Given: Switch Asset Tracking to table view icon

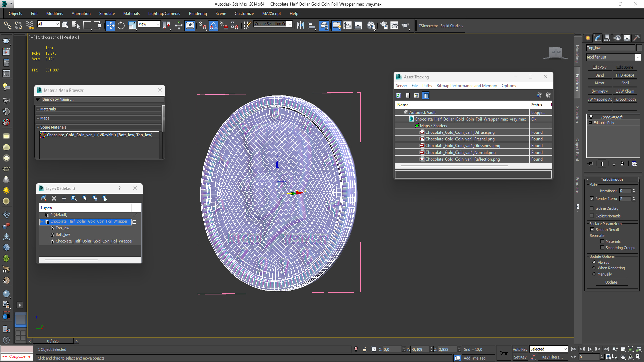Looking at the screenshot, I should click(426, 95).
